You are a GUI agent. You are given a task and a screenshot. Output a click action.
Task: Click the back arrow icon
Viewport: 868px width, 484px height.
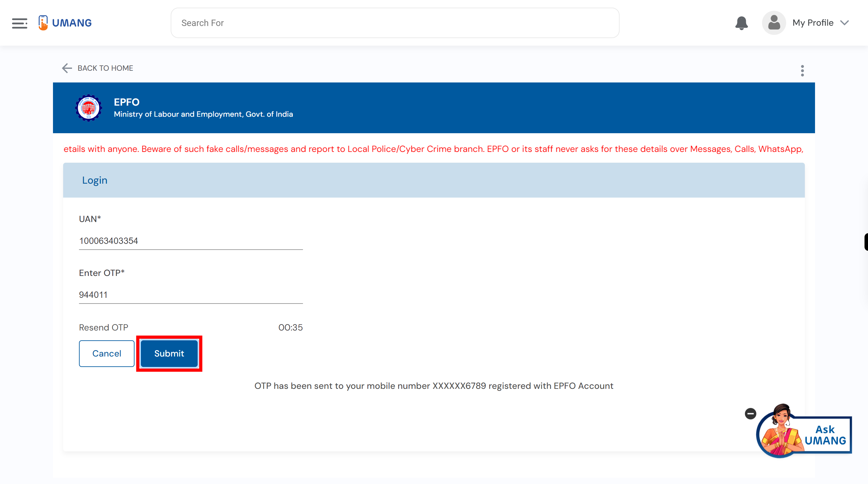click(66, 67)
